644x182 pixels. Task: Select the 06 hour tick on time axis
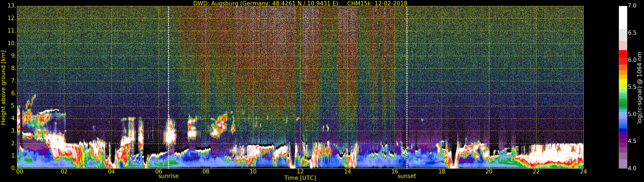click(x=158, y=172)
